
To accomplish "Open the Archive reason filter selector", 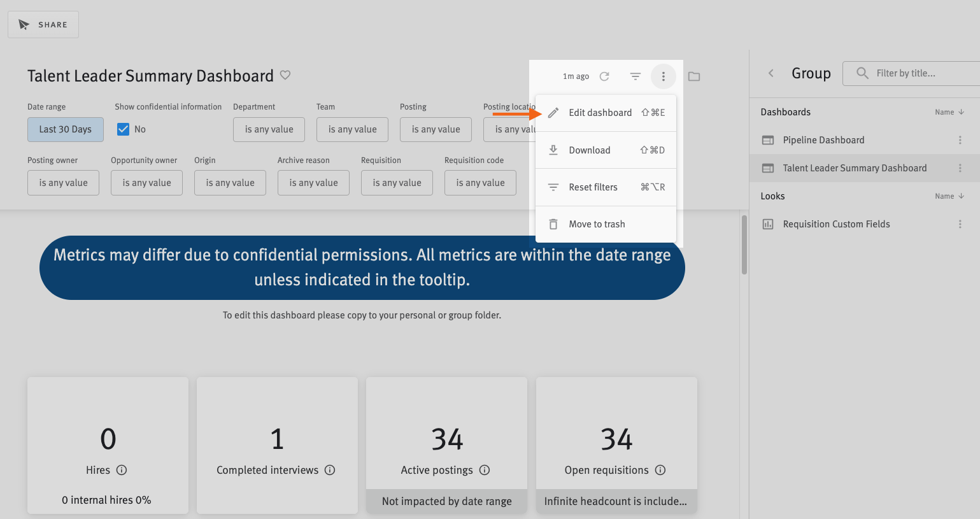I will [x=314, y=183].
